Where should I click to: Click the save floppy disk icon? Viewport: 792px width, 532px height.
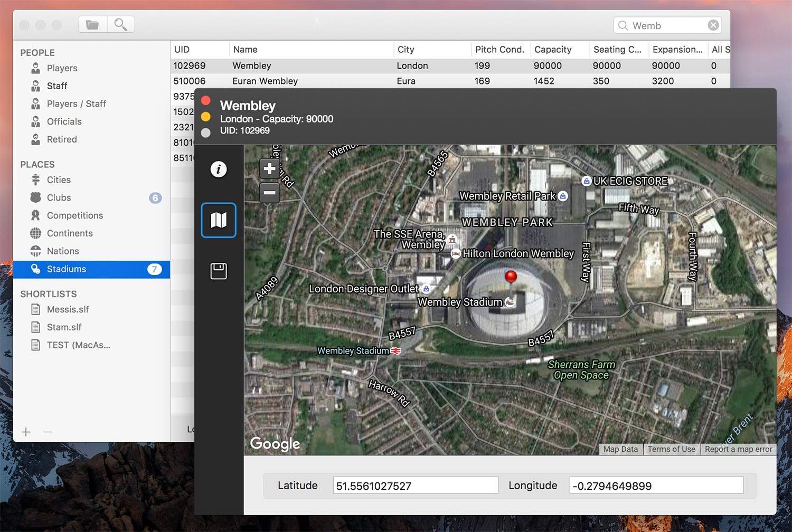[219, 271]
